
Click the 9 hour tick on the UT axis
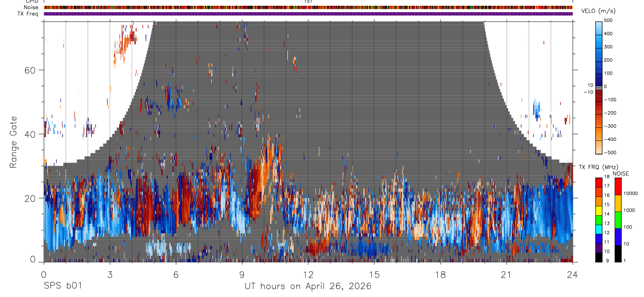pos(242,274)
